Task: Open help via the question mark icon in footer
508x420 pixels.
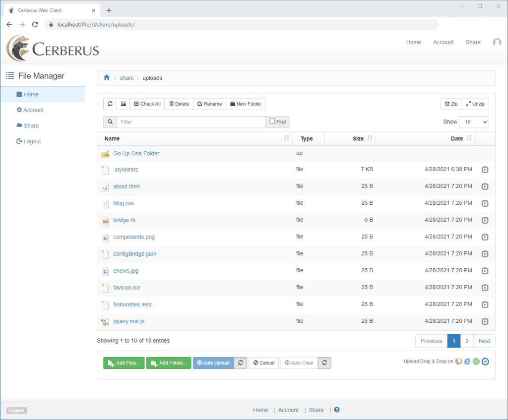Action: point(336,410)
